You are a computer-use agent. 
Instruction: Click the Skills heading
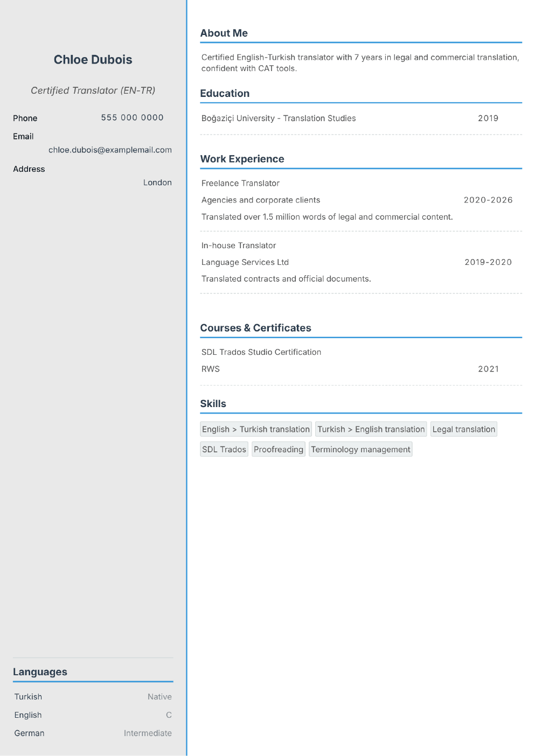pos(213,404)
